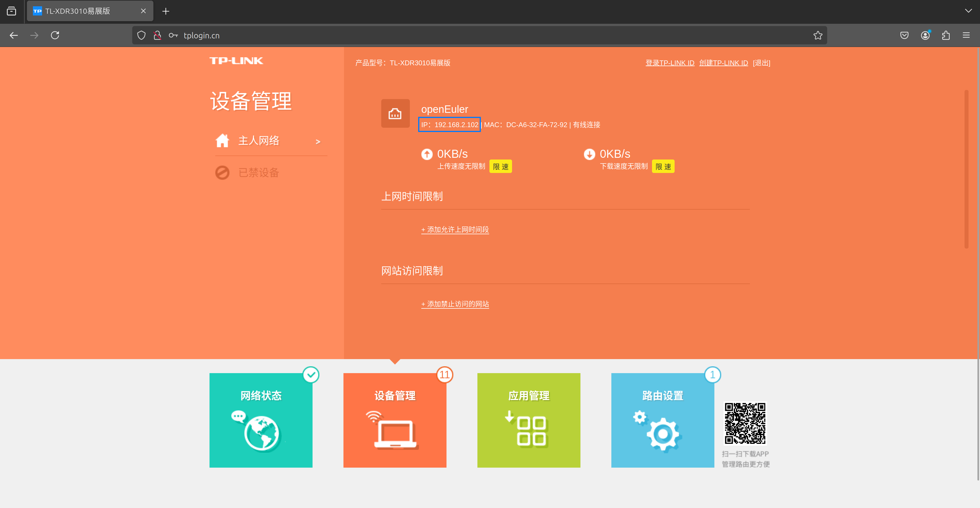Click the globe icon in 网络状态
The width and height of the screenshot is (980, 508).
pos(256,432)
